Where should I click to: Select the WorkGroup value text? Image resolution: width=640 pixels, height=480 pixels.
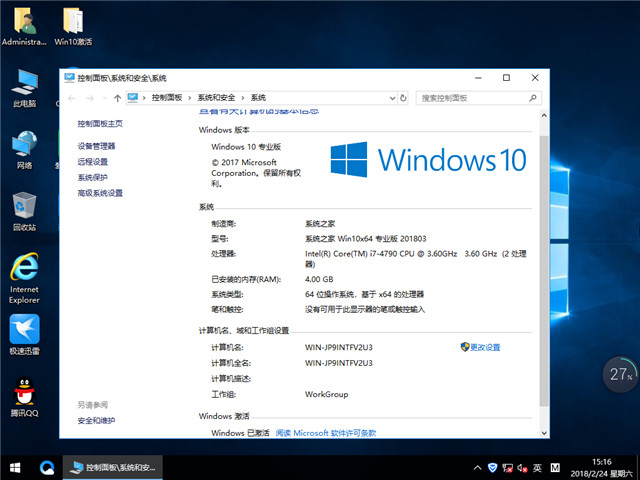click(x=327, y=394)
